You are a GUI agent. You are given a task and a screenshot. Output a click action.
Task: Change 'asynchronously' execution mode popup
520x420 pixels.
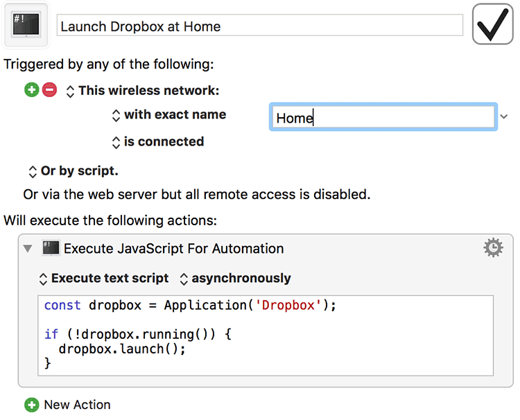[235, 279]
